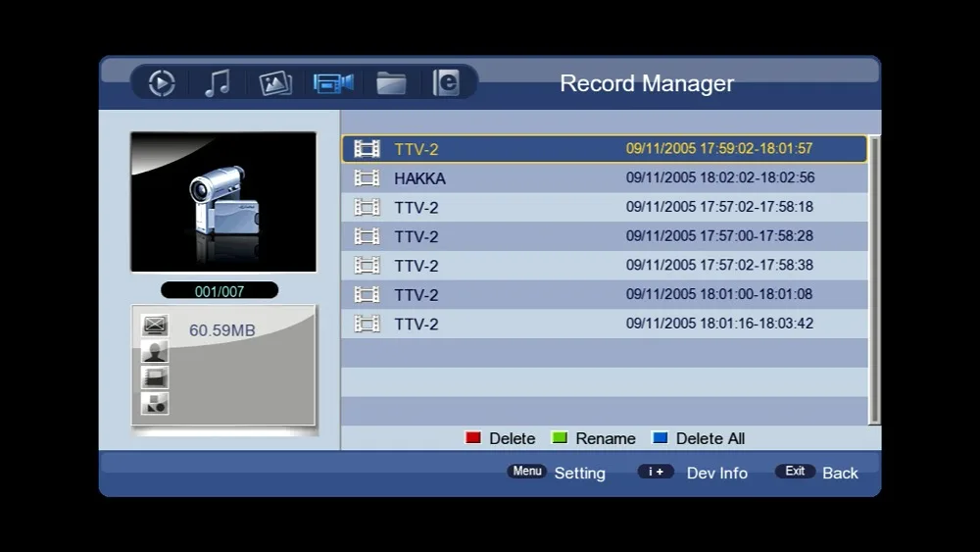Click the person silhouette icon in info panel
The width and height of the screenshot is (980, 552).
tap(155, 351)
